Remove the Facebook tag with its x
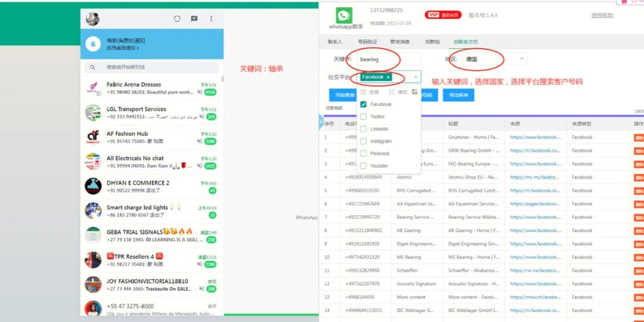The height and width of the screenshot is (322, 644). click(388, 77)
